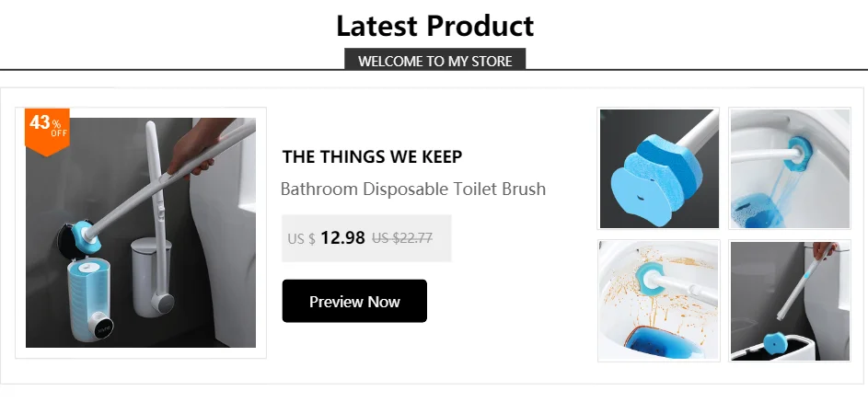Click the "US $" currency label

point(301,239)
